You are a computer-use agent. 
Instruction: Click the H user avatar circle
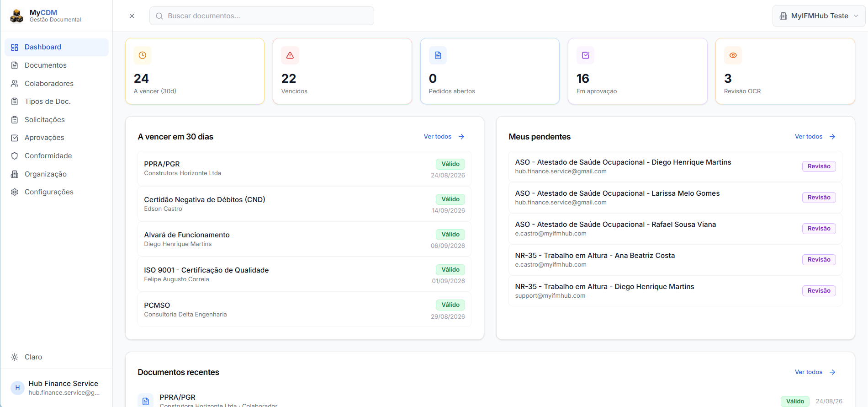pyautogui.click(x=17, y=388)
